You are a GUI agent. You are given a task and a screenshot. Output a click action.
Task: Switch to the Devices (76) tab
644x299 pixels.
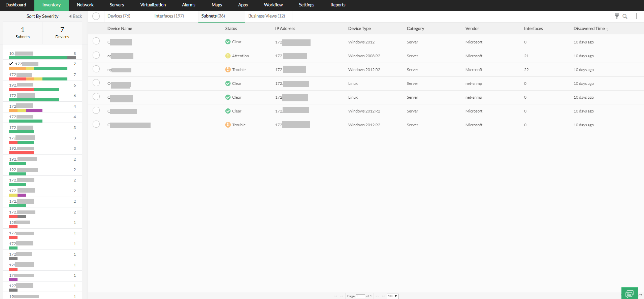[x=127, y=16]
